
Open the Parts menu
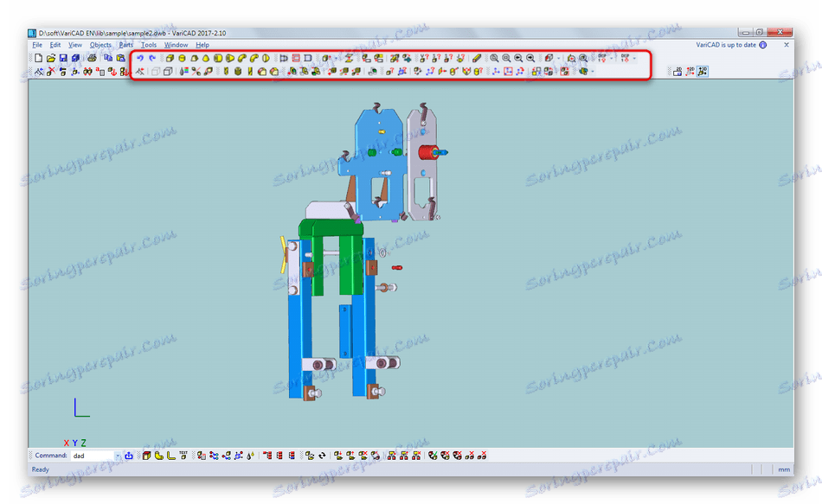[x=125, y=45]
